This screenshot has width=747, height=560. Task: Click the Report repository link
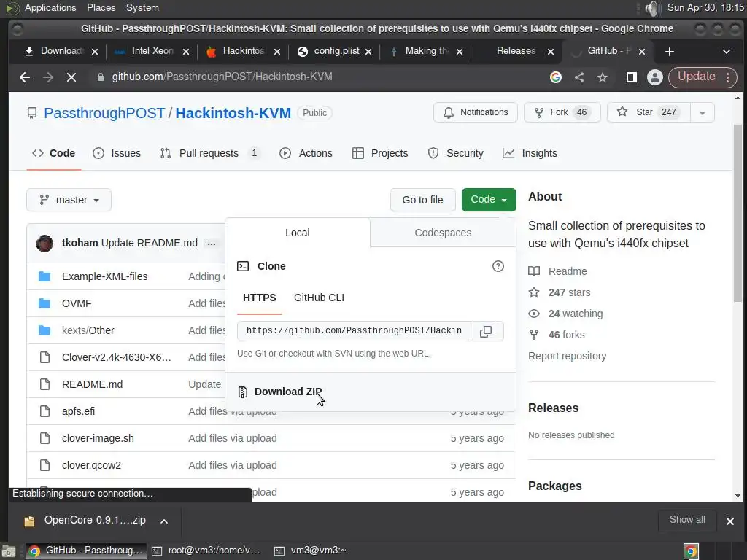568,356
